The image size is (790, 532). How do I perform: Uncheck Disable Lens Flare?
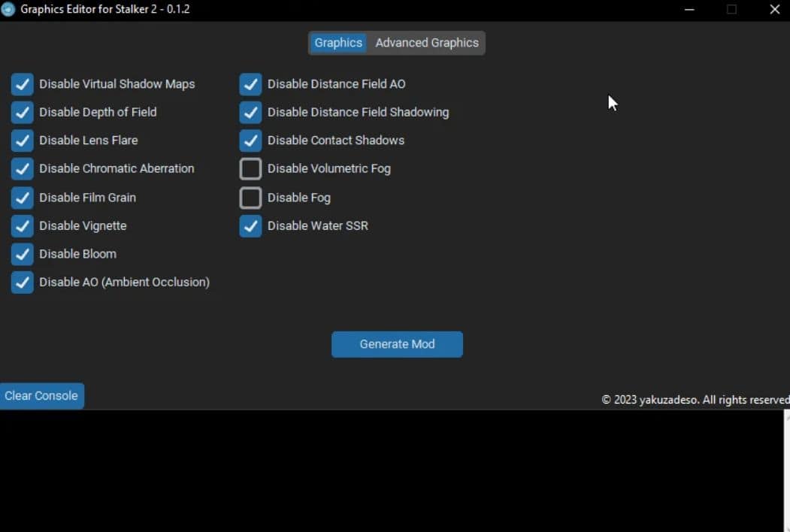tap(22, 141)
